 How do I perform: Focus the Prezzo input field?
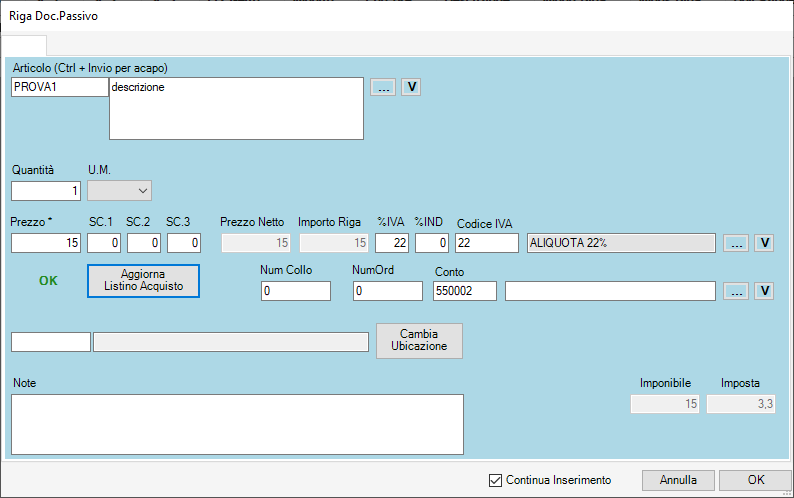click(x=46, y=243)
